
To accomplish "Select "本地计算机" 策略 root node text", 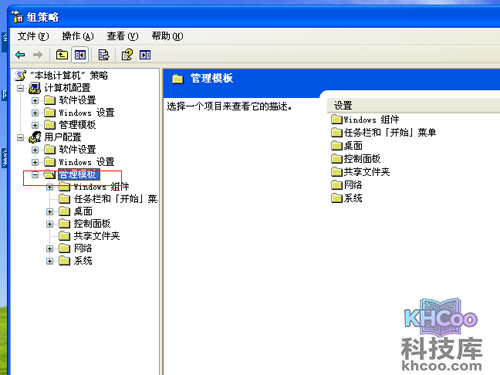I will [x=69, y=75].
